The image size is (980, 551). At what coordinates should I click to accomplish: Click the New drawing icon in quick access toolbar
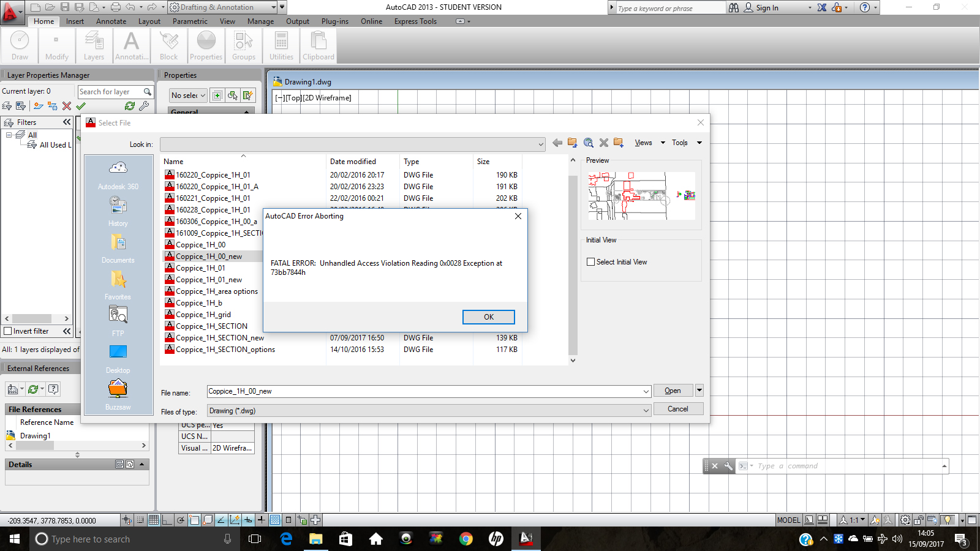click(x=36, y=7)
